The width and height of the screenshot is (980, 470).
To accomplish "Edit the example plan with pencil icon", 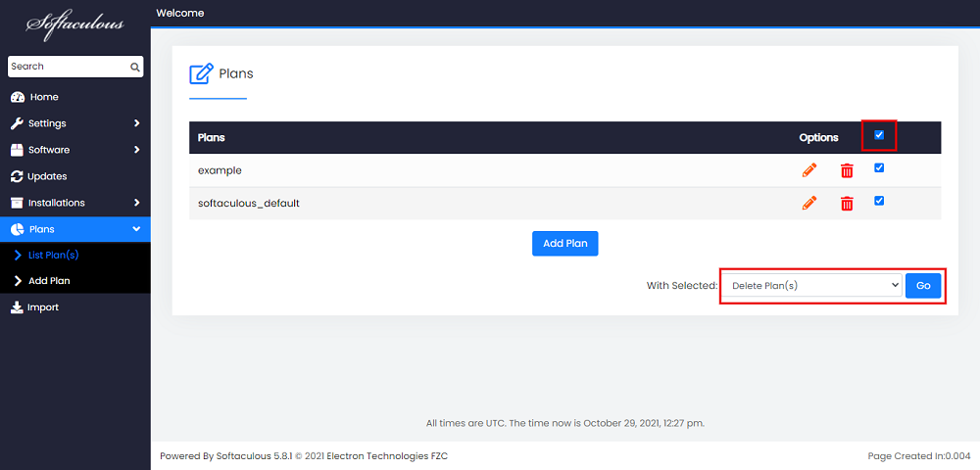I will tap(809, 169).
